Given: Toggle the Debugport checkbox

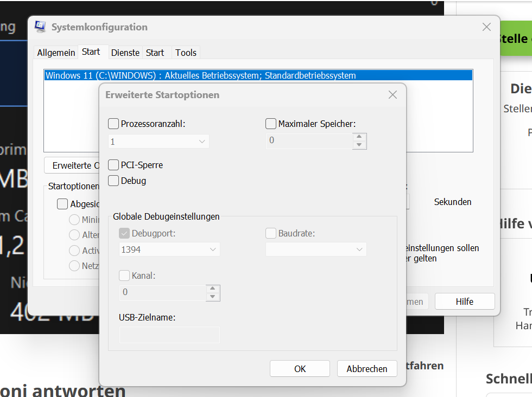Looking at the screenshot, I should (124, 233).
